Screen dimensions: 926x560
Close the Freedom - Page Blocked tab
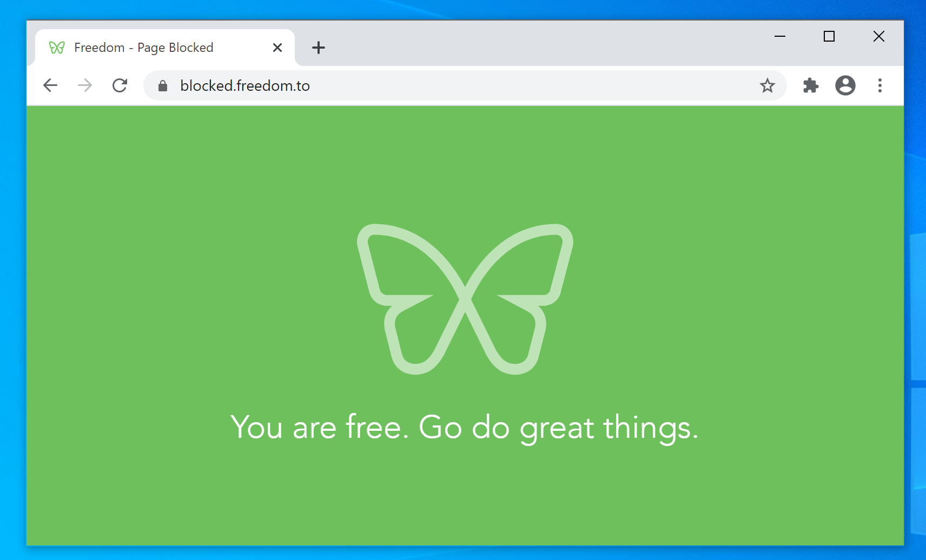click(277, 48)
